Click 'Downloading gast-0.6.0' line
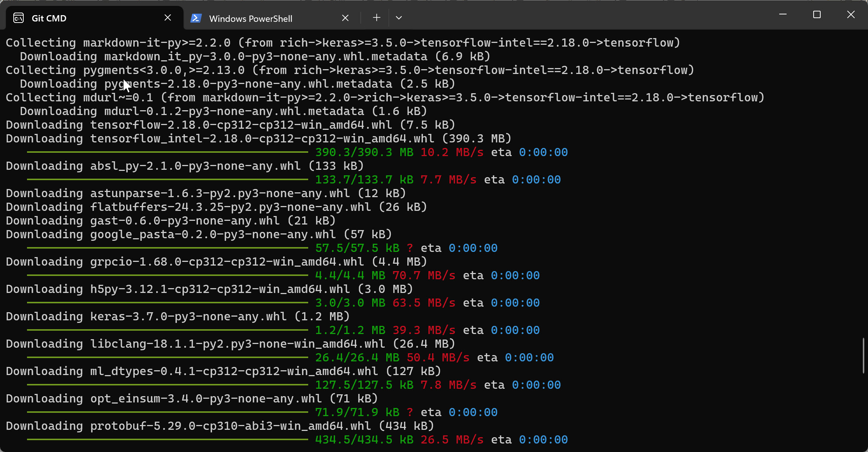Viewport: 868px width, 452px height. click(x=171, y=220)
